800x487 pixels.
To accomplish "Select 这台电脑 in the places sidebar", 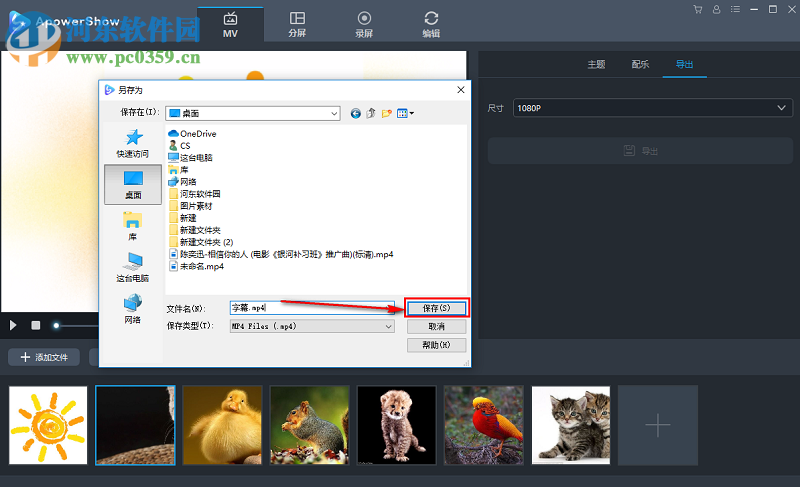I will point(133,268).
